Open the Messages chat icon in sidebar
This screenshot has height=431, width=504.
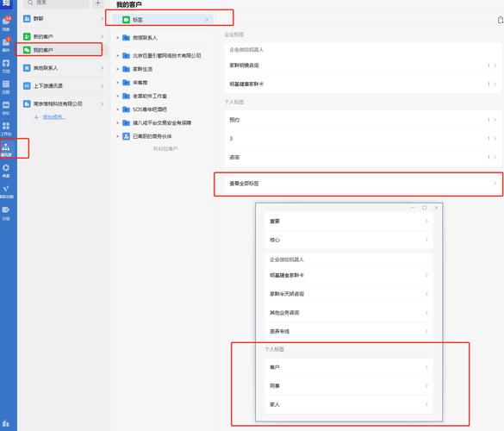pyautogui.click(x=6, y=22)
